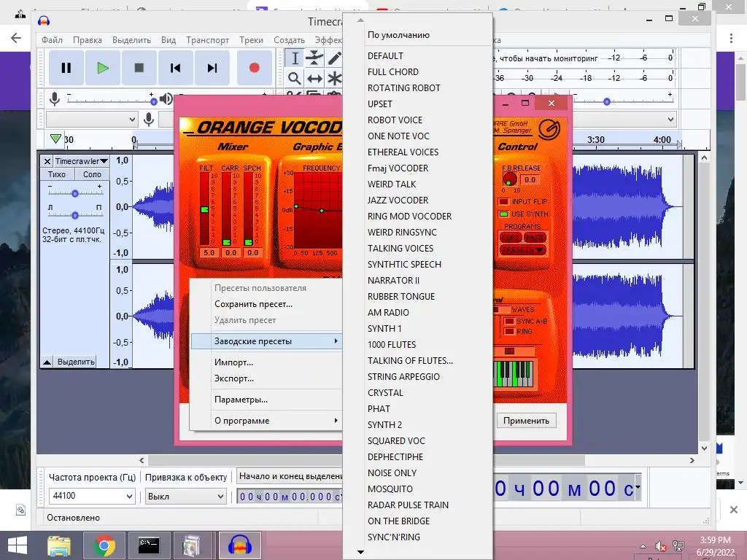The width and height of the screenshot is (747, 560).
Task: Click the track gain slider
Action: (75, 193)
